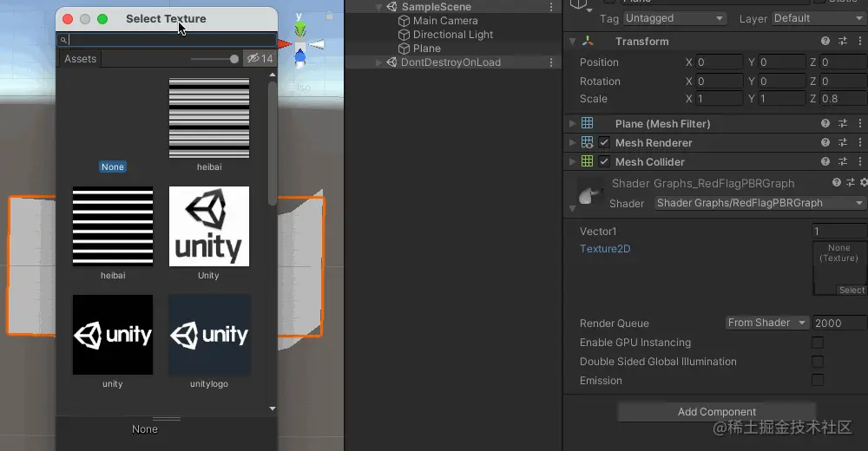This screenshot has width=868, height=451.
Task: Open Transform presets slider icon
Action: 843,41
